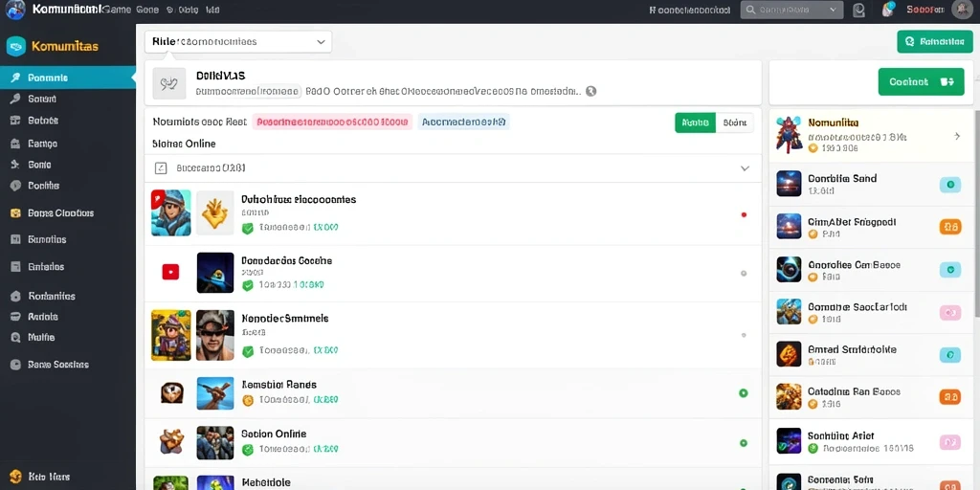
Task: Toggle the pink switch on the Sonhtiiot Ariet row
Action: click(x=950, y=442)
